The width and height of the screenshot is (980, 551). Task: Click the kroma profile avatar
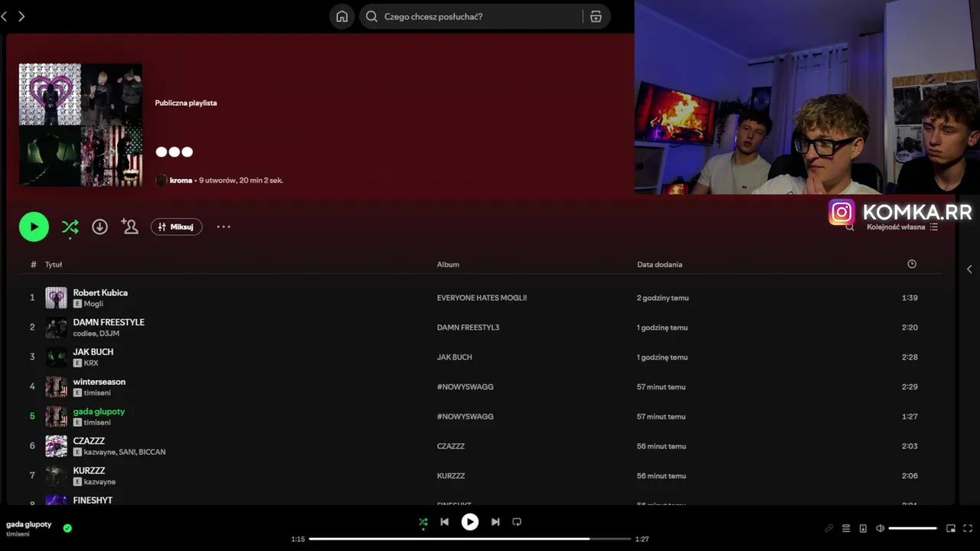[161, 181]
